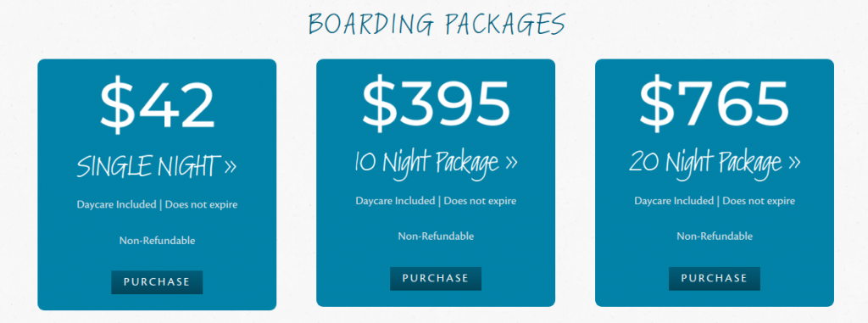Viewport: 868px width, 323px height.
Task: Buy the 10 Night Package via Purchase button
Action: (436, 278)
